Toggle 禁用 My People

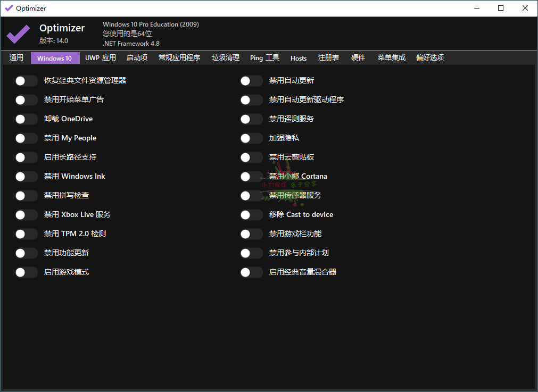pos(26,138)
